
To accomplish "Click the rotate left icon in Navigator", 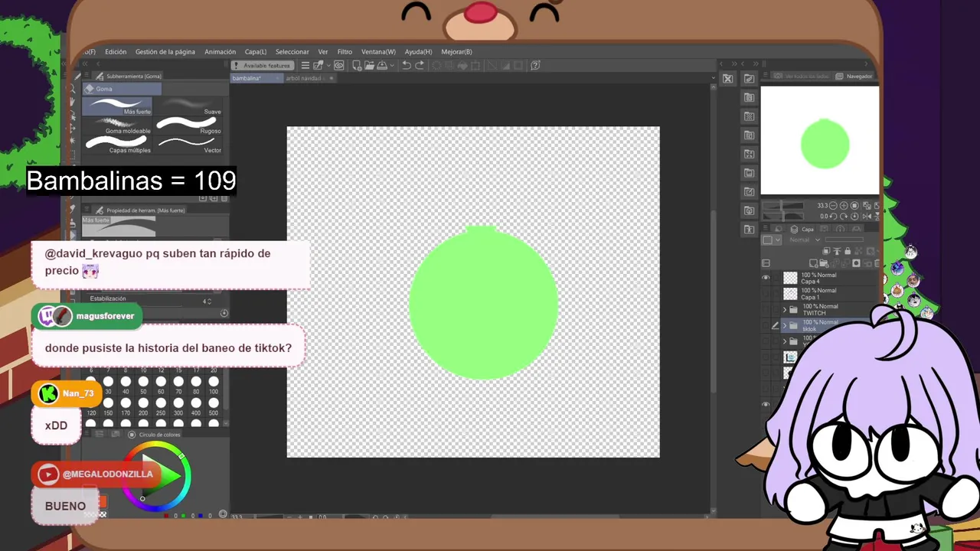I will coord(833,217).
